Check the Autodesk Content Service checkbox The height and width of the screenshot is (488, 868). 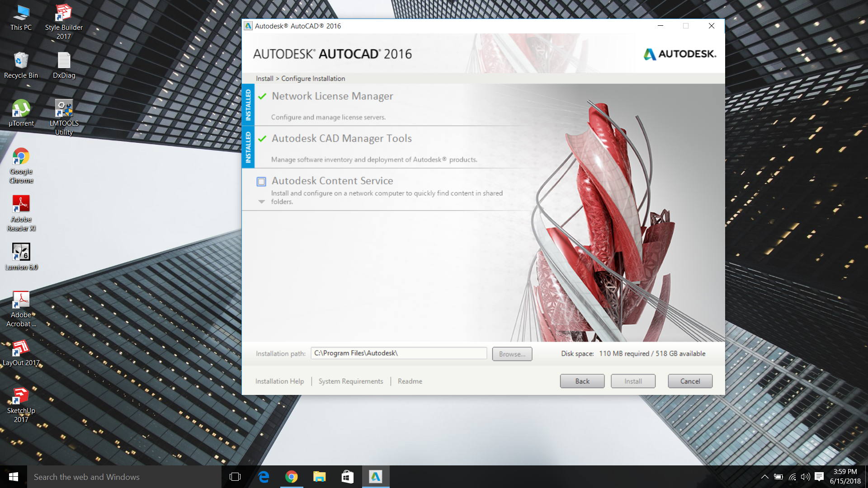coord(261,182)
